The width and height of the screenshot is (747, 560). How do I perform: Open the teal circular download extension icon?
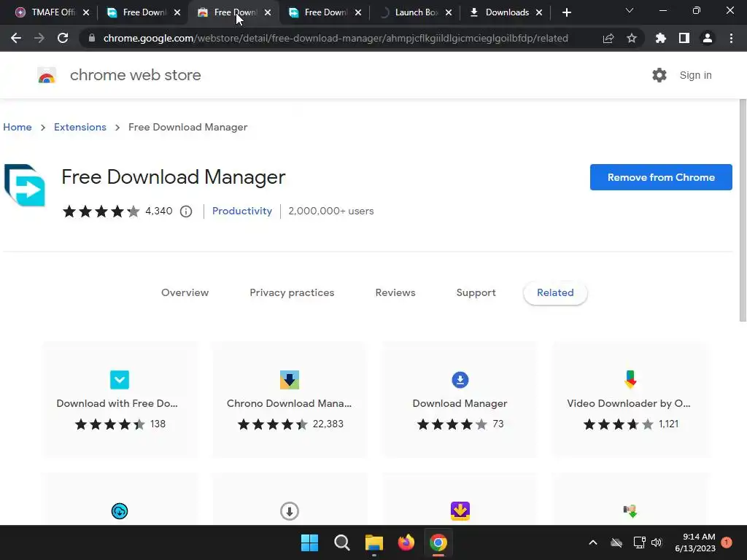(120, 511)
